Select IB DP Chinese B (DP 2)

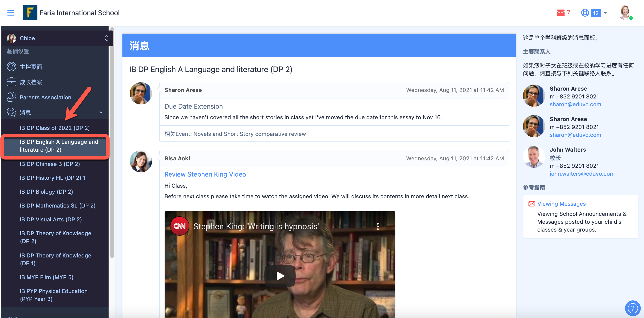(x=50, y=164)
